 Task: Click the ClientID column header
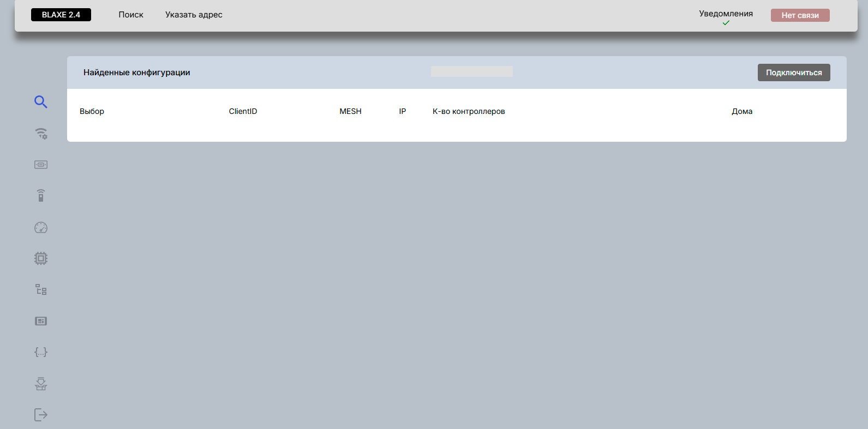(x=243, y=111)
